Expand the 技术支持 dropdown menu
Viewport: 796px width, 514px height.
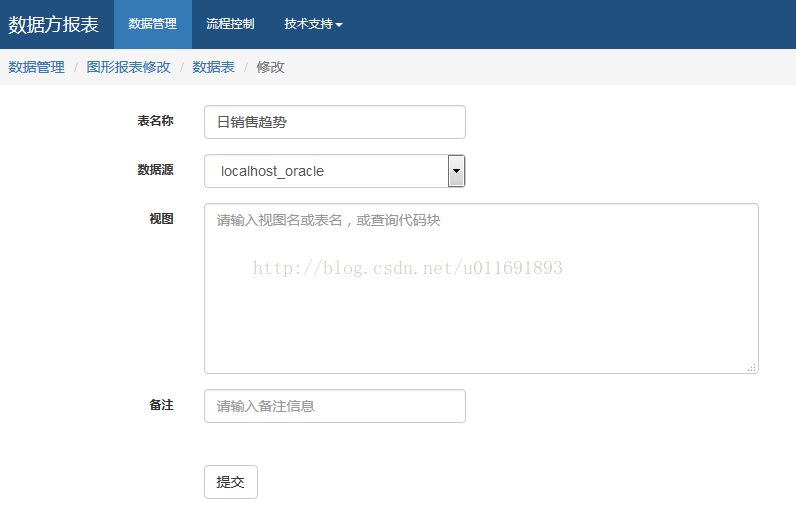(x=313, y=24)
